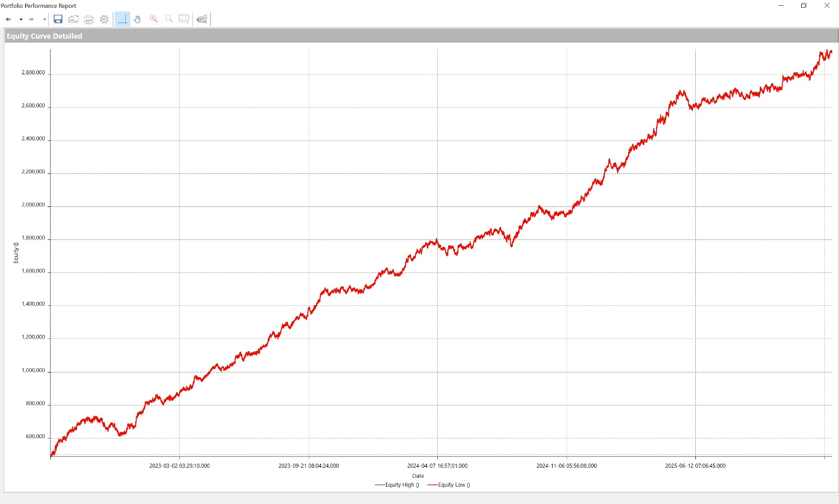This screenshot has width=839, height=504.
Task: Click the zoom out magnifier icon
Action: click(169, 19)
